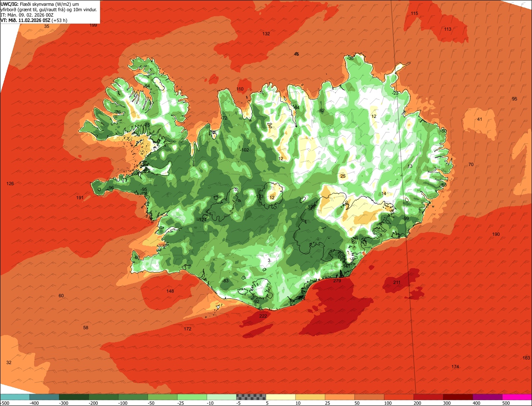Click the legend label 500

point(506,403)
